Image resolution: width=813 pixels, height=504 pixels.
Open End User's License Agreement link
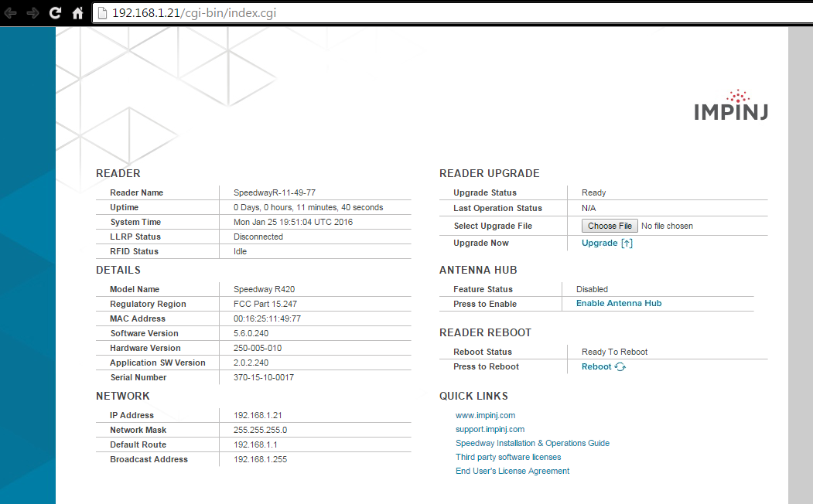coord(512,472)
